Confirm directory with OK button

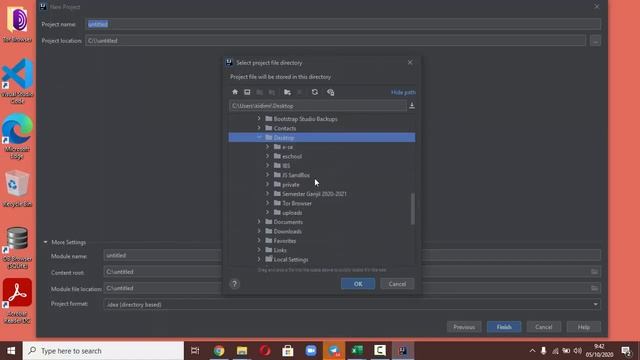pyautogui.click(x=358, y=284)
